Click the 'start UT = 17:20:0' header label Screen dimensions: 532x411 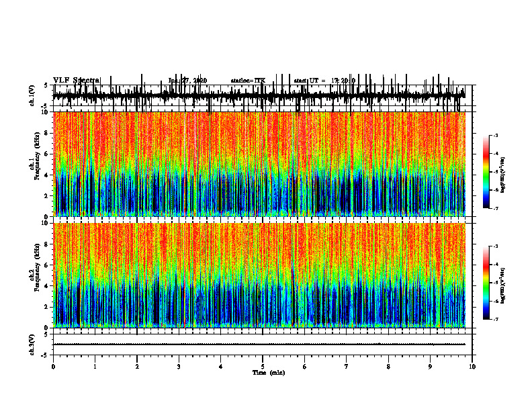[324, 81]
